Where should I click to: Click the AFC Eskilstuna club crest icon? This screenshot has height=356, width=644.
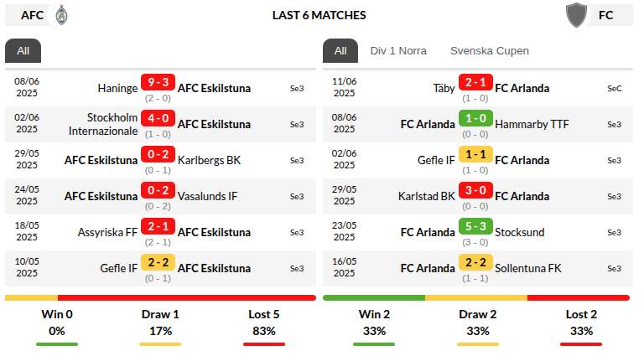click(62, 15)
